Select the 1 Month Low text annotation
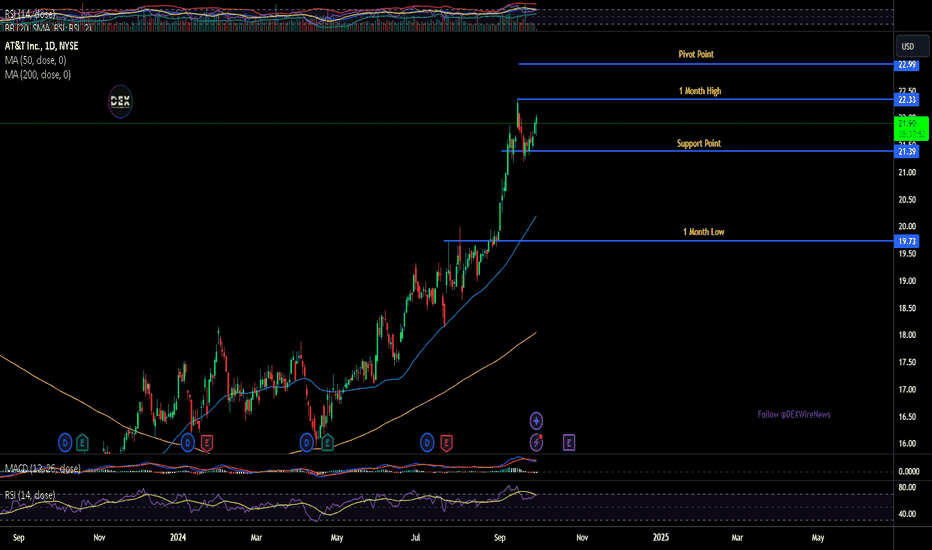Viewport: 932px width, 550px height. pyautogui.click(x=704, y=232)
